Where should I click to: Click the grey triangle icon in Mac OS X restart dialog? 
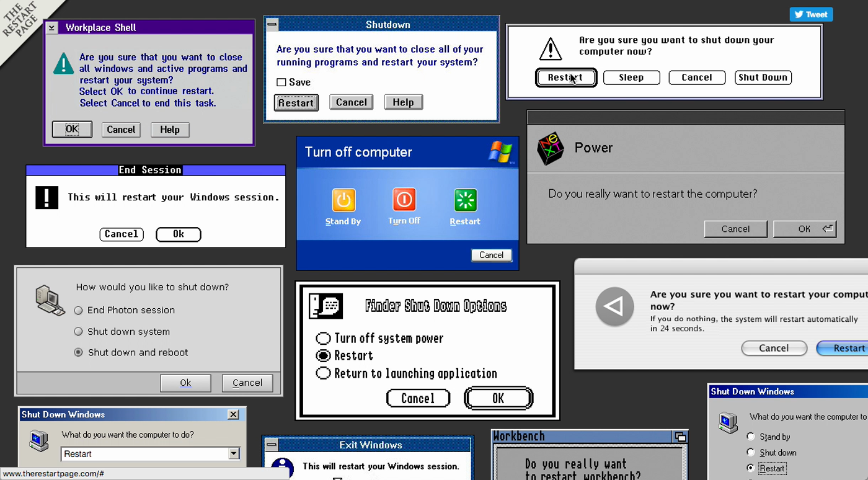click(x=614, y=306)
